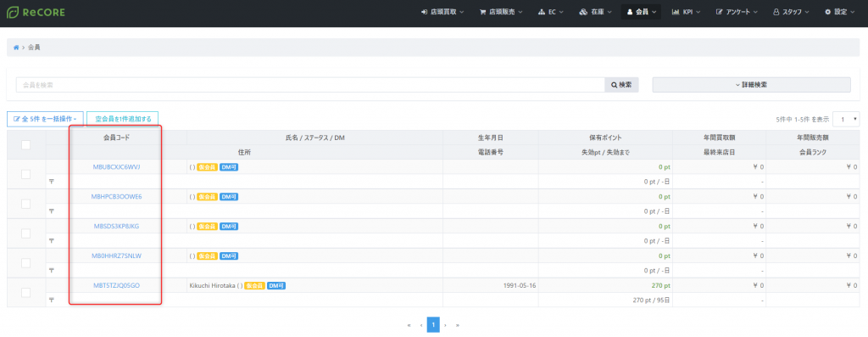The height and width of the screenshot is (337, 868).
Task: Click 空会員を1件追加する button
Action: point(123,119)
